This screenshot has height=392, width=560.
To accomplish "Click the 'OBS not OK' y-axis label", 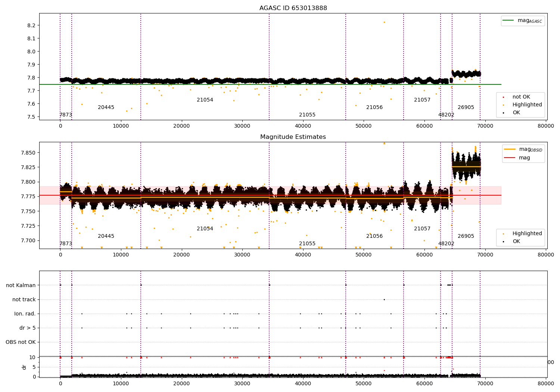I will point(21,342).
